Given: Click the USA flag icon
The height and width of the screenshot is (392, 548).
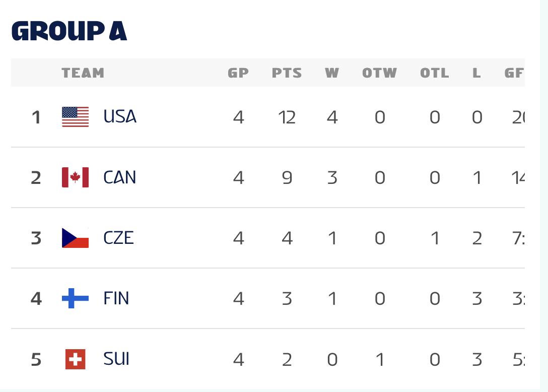Looking at the screenshot, I should point(75,117).
